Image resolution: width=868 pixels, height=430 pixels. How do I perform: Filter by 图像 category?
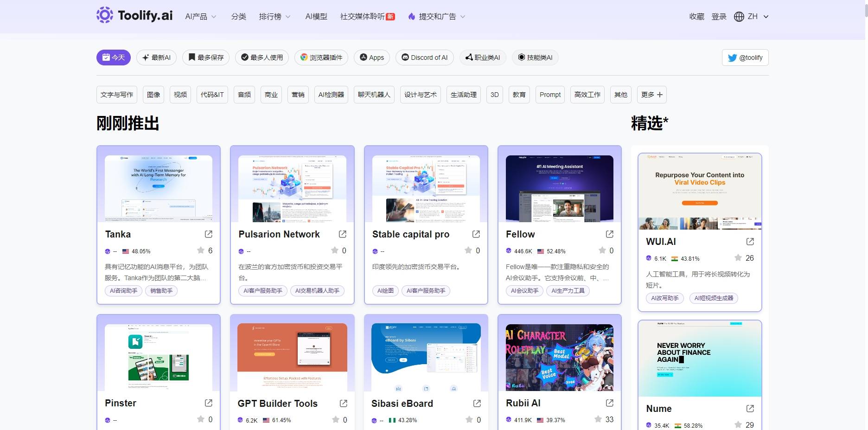coord(153,95)
